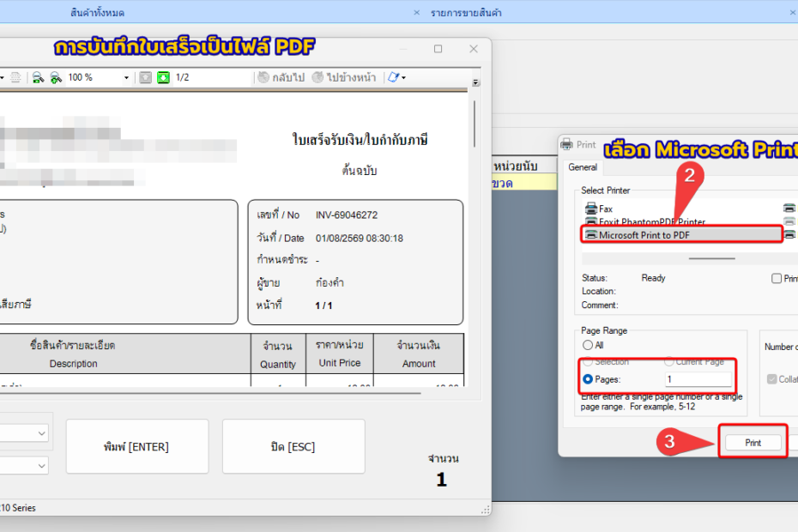The image size is (798, 532).
Task: Click the vertical scrollbar of the receipt preview
Action: click(x=475, y=124)
